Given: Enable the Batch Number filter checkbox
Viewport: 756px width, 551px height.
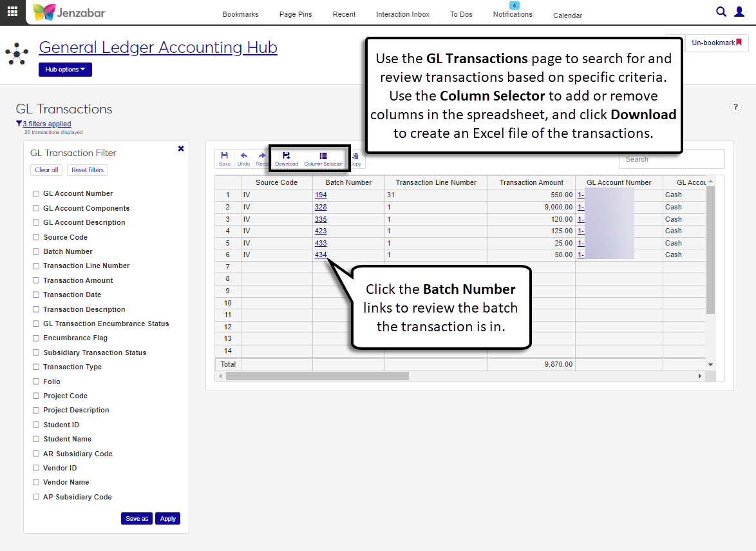Looking at the screenshot, I should coord(35,251).
